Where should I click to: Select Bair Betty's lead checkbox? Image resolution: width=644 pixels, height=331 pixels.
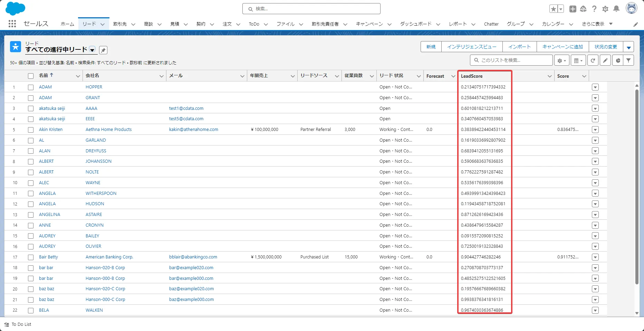pos(30,257)
